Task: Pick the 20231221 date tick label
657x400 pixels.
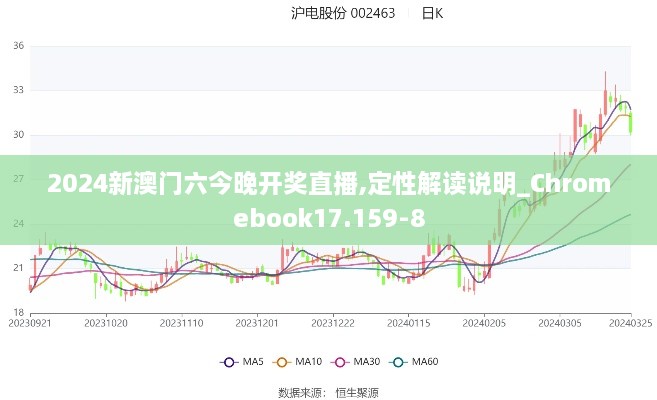Action: tap(256, 323)
